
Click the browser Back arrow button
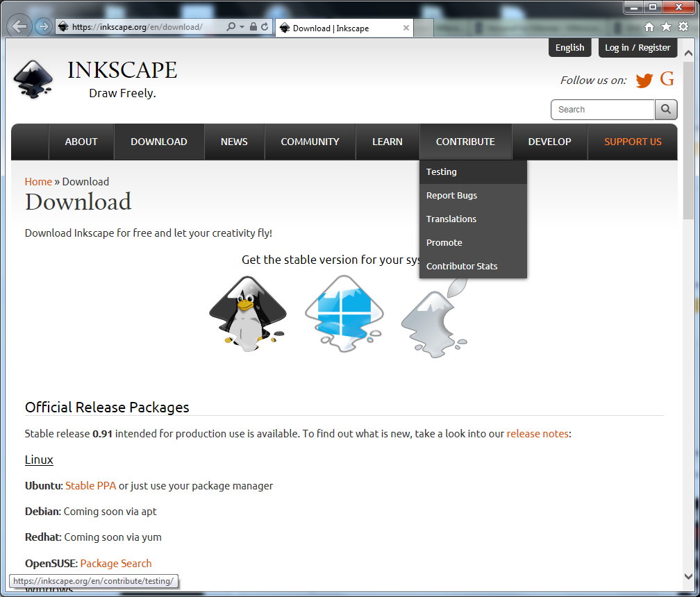[x=19, y=27]
